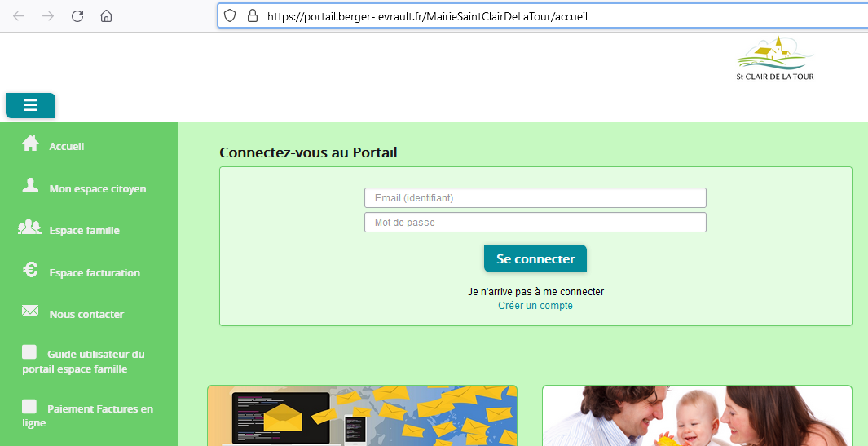The image size is (868, 446).
Task: Open the family with baby thumbnail card
Action: tap(697, 416)
